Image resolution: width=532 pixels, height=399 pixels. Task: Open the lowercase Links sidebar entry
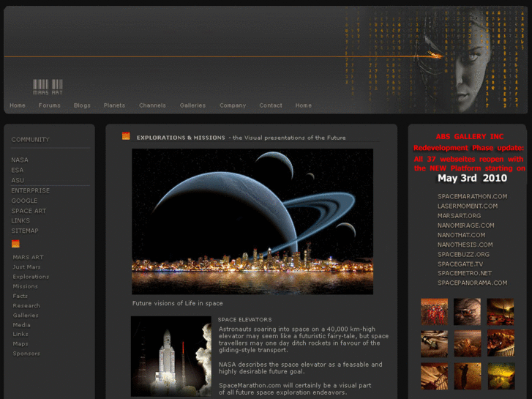click(20, 334)
